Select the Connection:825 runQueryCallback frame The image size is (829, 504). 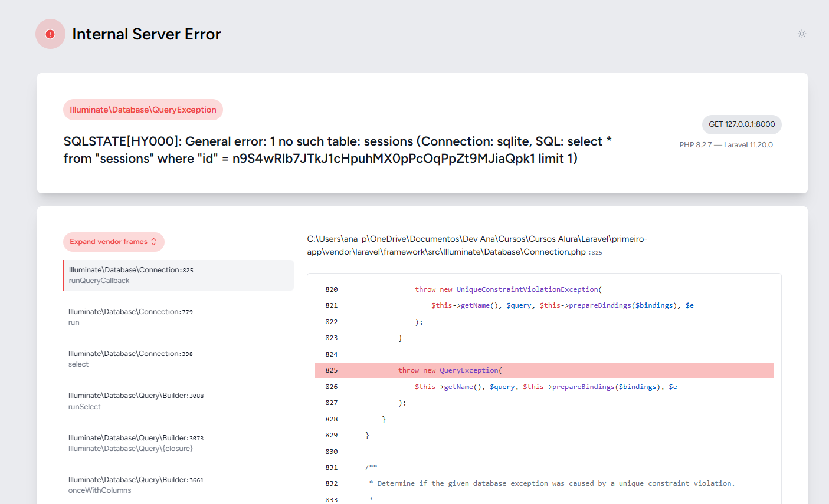pos(178,275)
